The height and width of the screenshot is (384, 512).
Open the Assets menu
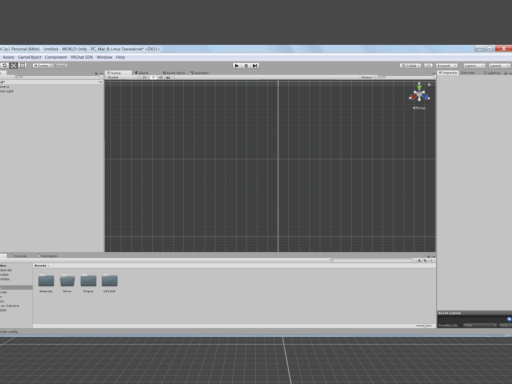(9, 57)
